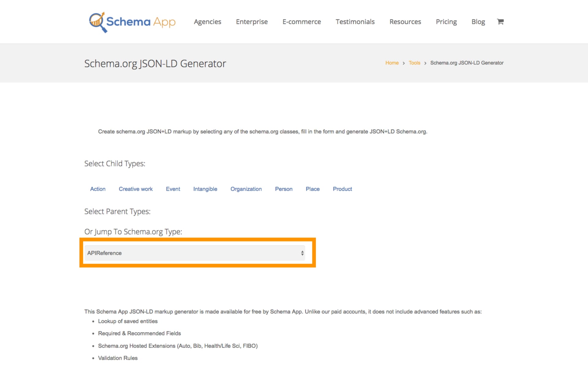Click the 'Or Jump To Schema.org Type:' label
The height and width of the screenshot is (368, 588).
point(133,232)
